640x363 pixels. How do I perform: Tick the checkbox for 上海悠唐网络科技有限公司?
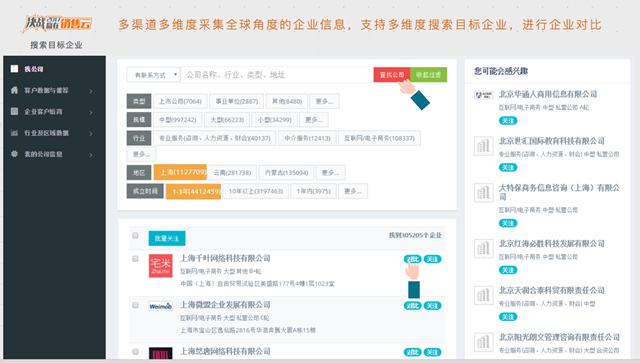[x=136, y=352]
